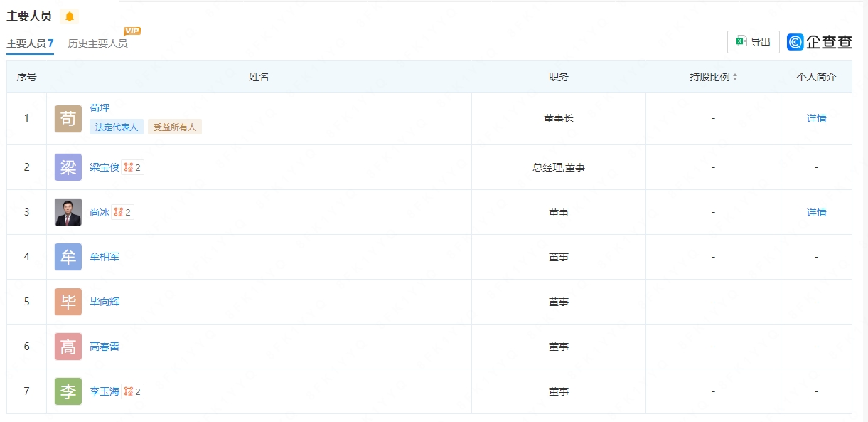Click the yellow bell notification icon
This screenshot has height=422, width=868.
(70, 16)
